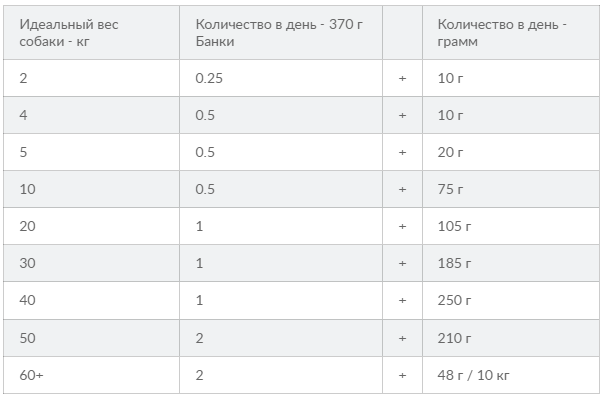Select the weight value 10 cell
604x401 pixels.
click(x=91, y=189)
